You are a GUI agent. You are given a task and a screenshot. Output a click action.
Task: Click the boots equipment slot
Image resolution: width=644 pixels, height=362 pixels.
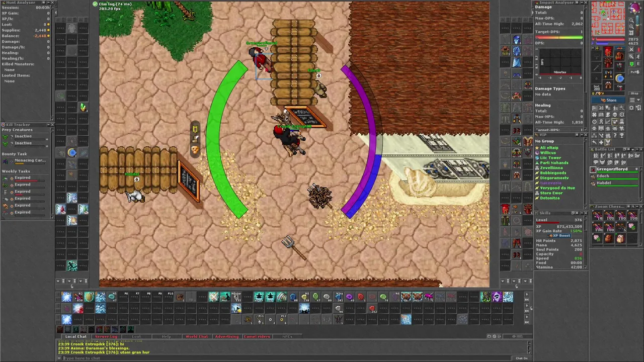tap(608, 85)
